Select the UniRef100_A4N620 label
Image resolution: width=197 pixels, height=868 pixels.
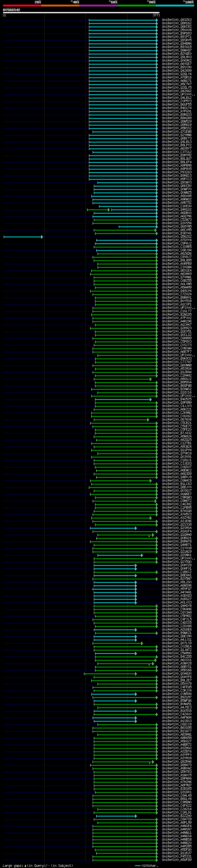[x=177, y=843]
